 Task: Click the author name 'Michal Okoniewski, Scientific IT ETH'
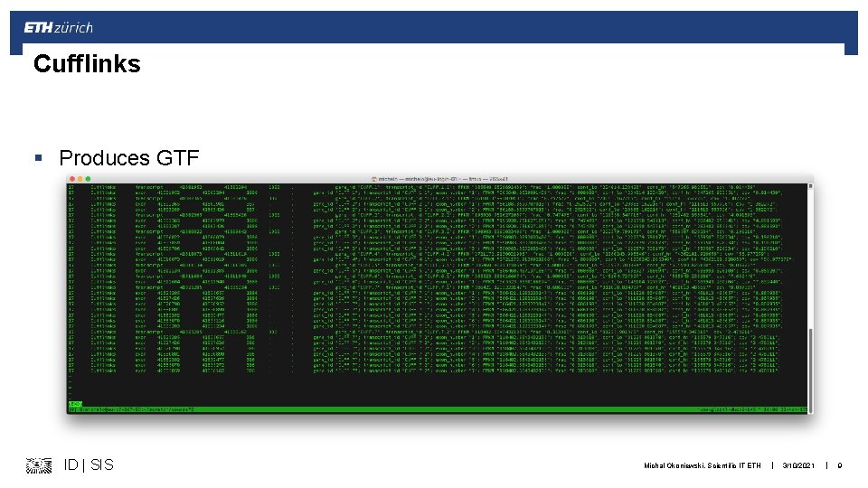[702, 466]
